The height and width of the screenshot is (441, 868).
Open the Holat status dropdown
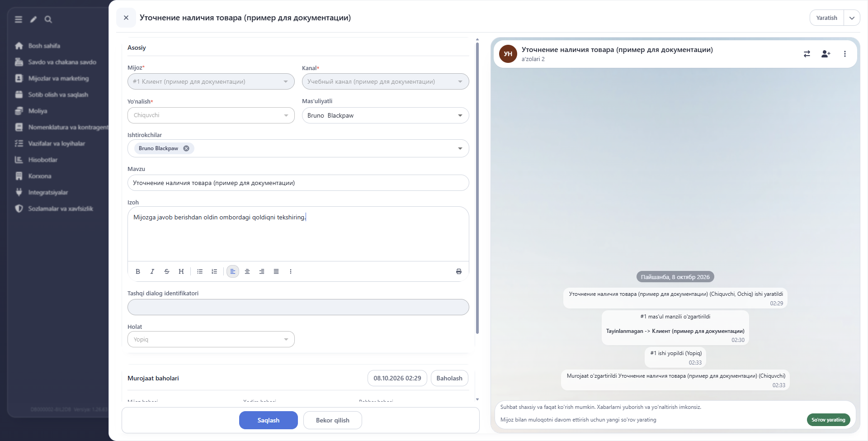(211, 339)
